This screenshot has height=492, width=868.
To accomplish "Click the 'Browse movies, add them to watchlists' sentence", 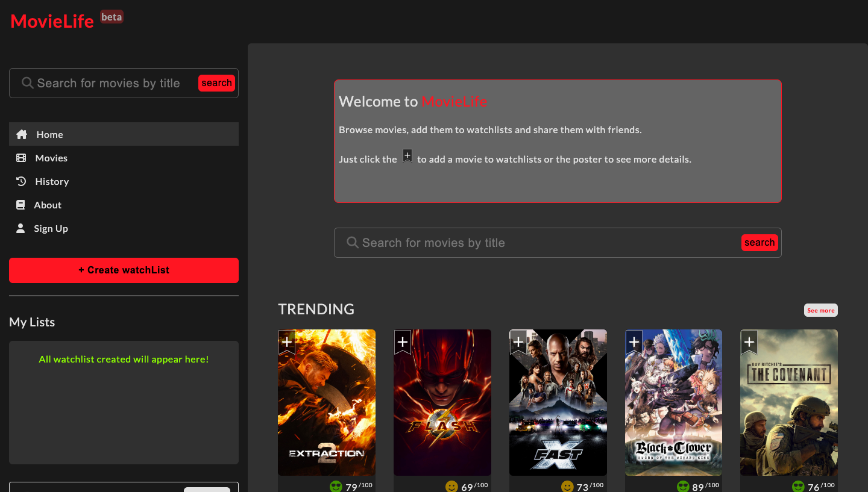I will tap(490, 130).
